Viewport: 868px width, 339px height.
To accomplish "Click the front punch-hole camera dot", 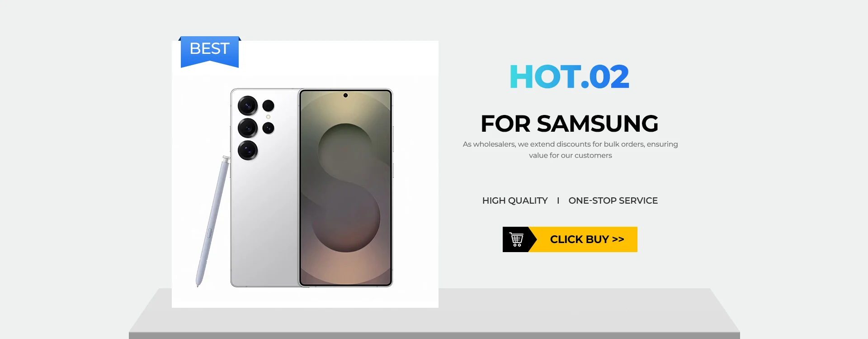I will pyautogui.click(x=345, y=95).
